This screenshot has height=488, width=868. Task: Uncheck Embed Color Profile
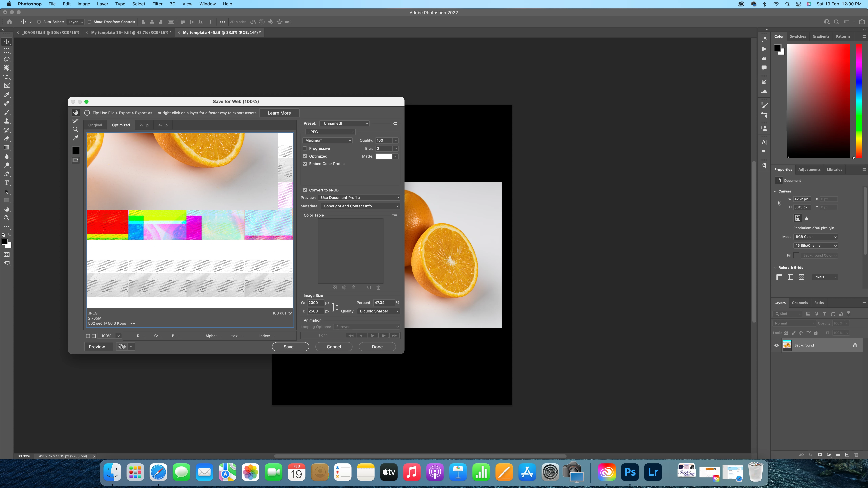305,164
